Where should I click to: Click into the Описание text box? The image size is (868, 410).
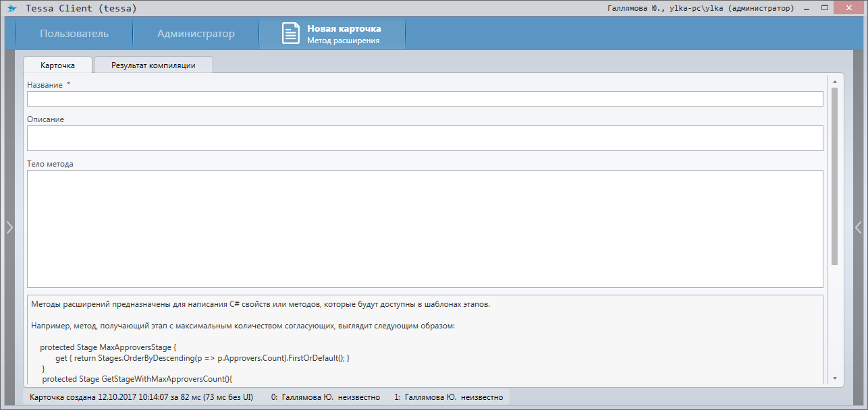425,138
